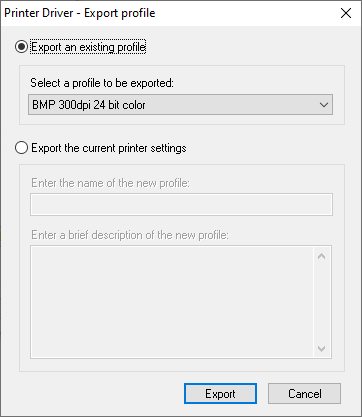The image size is (362, 417).
Task: Click the new profile name field
Action: (x=181, y=204)
